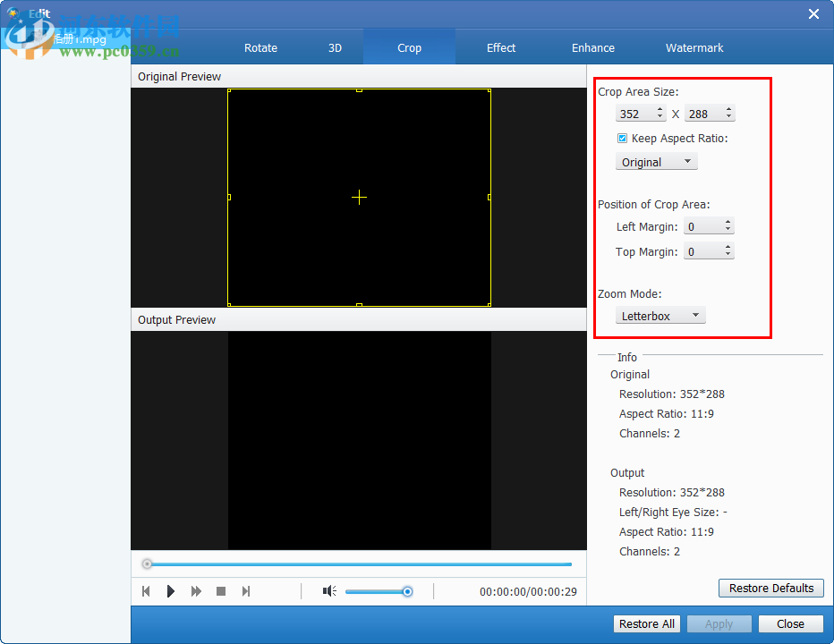Open the Zoom Mode Letterbox dropdown
834x644 pixels.
[660, 315]
